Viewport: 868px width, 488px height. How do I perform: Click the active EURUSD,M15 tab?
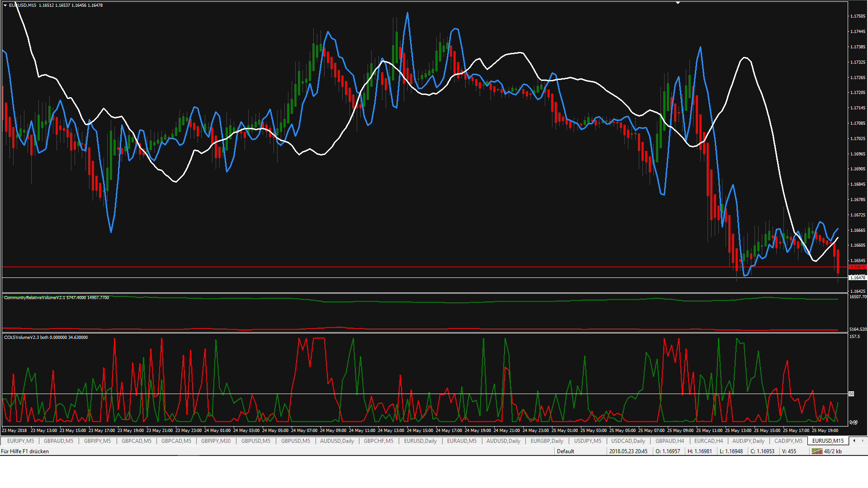pos(828,441)
